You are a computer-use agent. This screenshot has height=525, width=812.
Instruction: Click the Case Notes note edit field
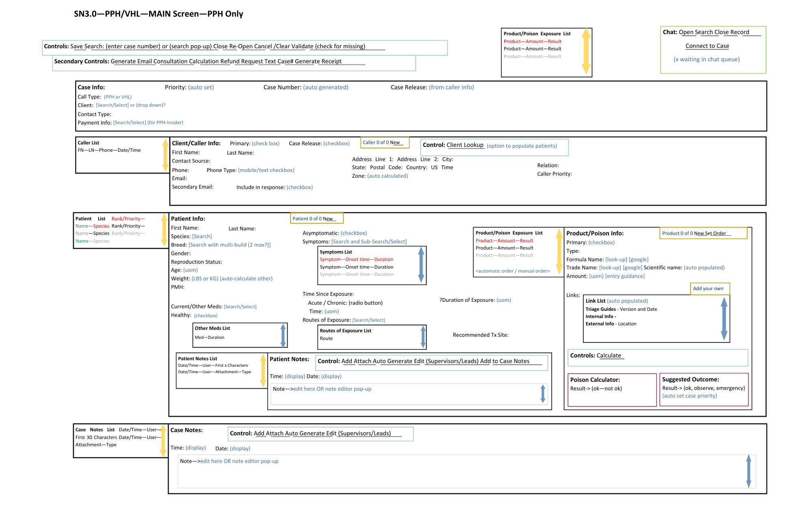tap(239, 461)
